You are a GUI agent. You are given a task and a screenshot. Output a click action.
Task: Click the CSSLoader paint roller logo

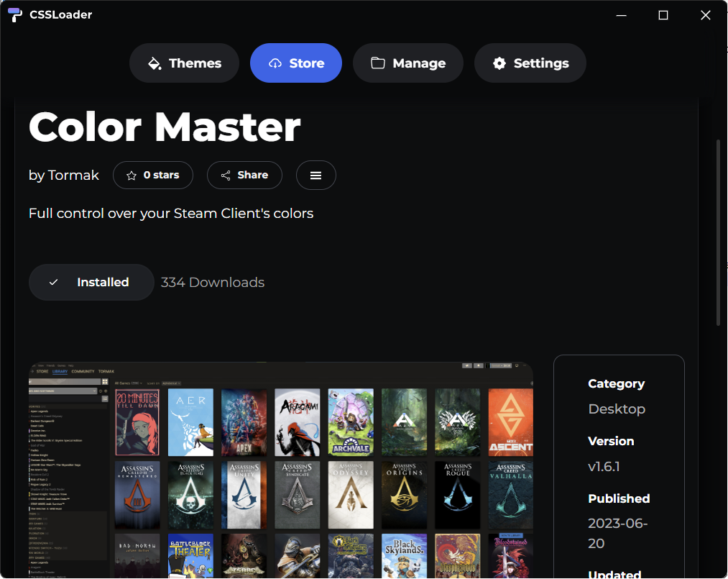click(x=15, y=15)
